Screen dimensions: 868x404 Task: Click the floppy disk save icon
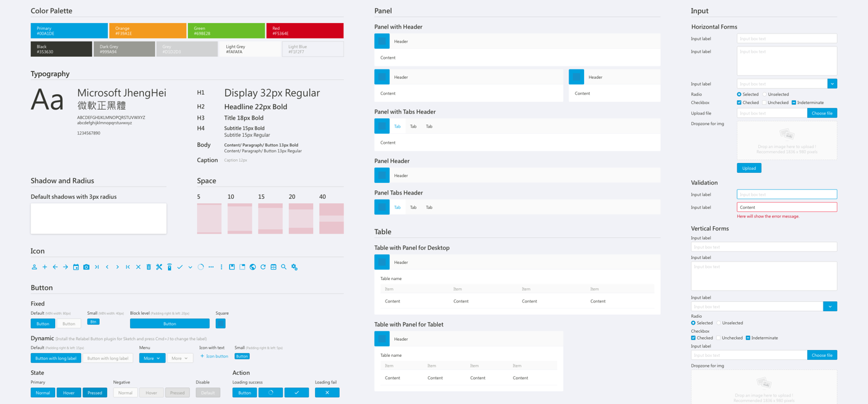coord(232,267)
